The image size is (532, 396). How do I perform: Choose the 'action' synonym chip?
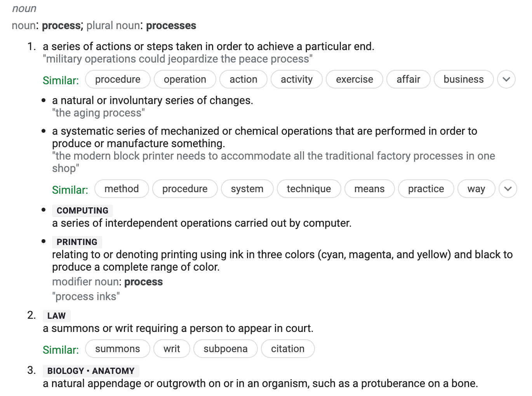[243, 79]
